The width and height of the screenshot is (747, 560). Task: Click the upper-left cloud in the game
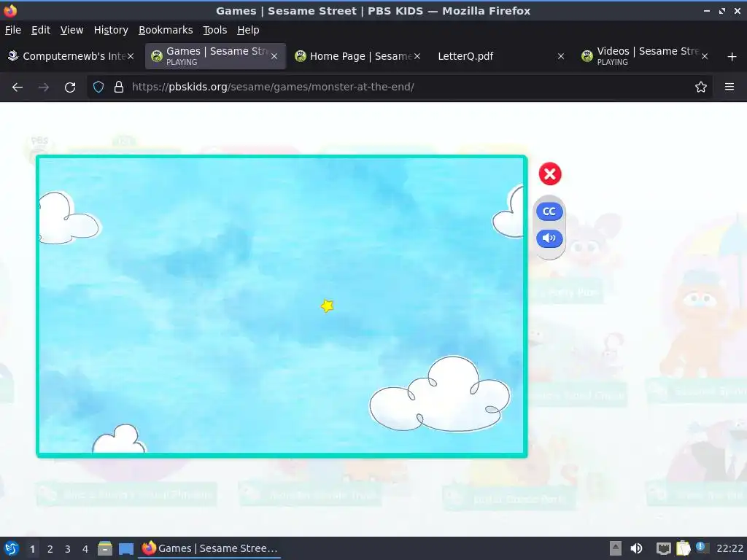(x=69, y=219)
